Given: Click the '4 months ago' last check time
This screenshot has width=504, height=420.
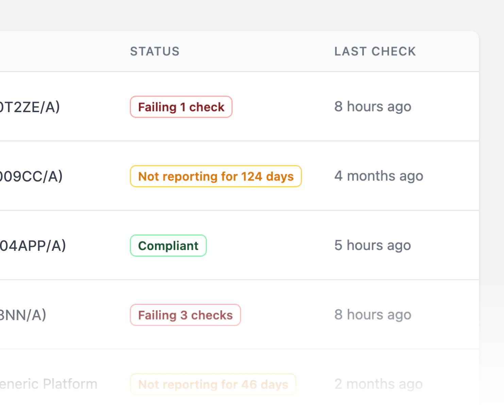Looking at the screenshot, I should [x=379, y=176].
